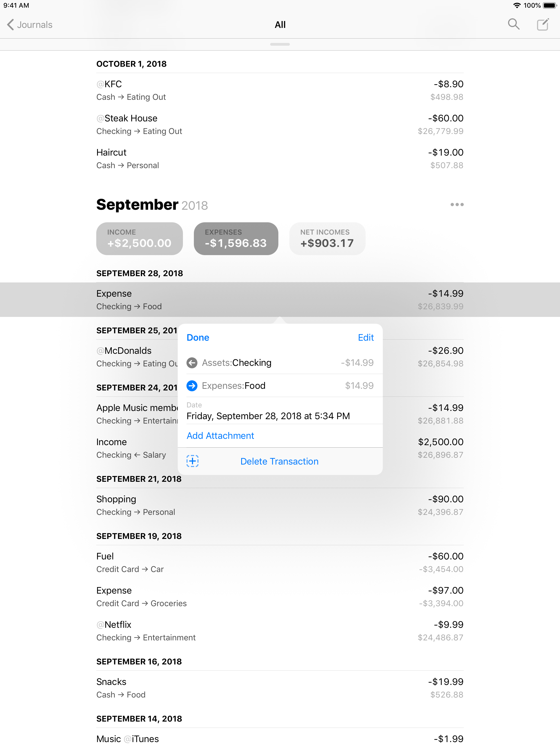
Task: Collapse the popover with Done
Action: (198, 337)
